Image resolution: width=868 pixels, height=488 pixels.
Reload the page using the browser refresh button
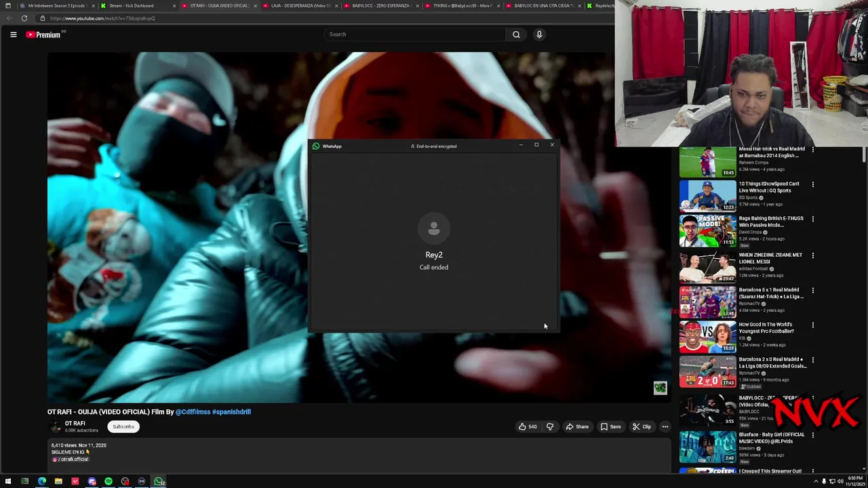pyautogui.click(x=24, y=18)
